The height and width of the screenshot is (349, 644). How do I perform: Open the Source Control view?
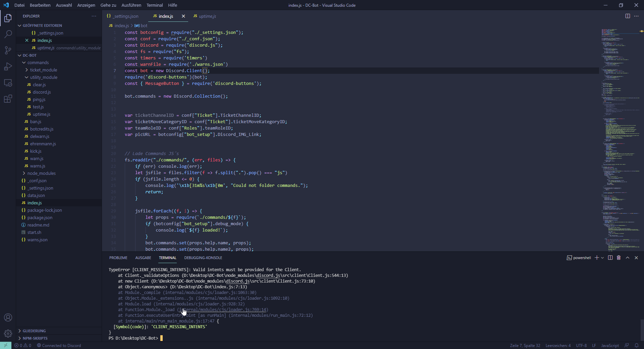[x=8, y=50]
